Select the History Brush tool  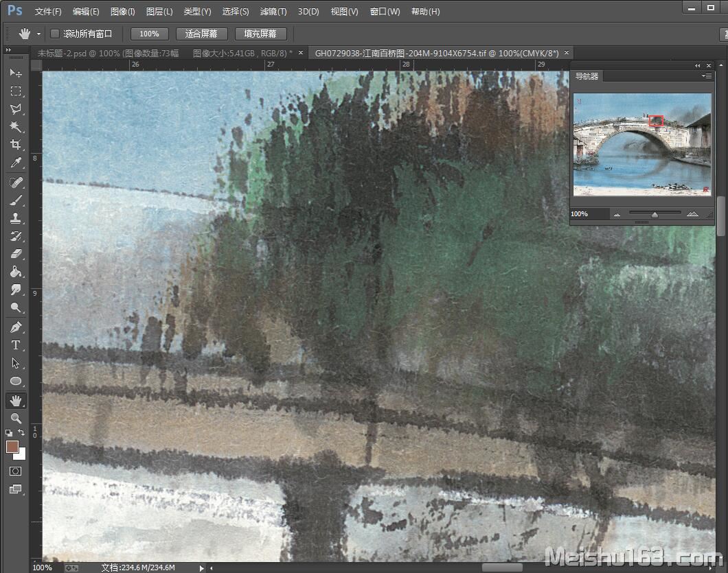tap(15, 236)
